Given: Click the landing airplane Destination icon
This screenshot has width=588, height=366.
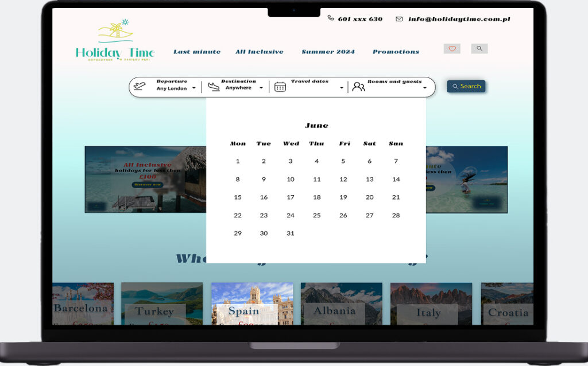Looking at the screenshot, I should pyautogui.click(x=214, y=87).
